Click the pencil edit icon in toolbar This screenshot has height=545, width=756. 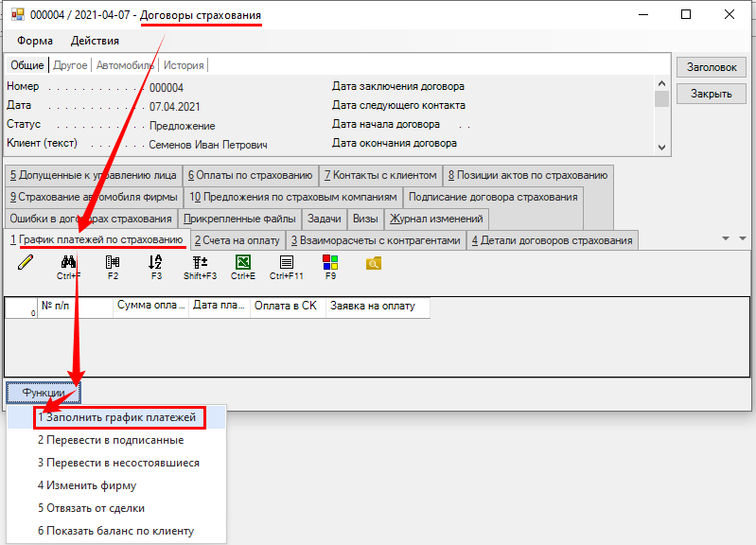point(26,262)
